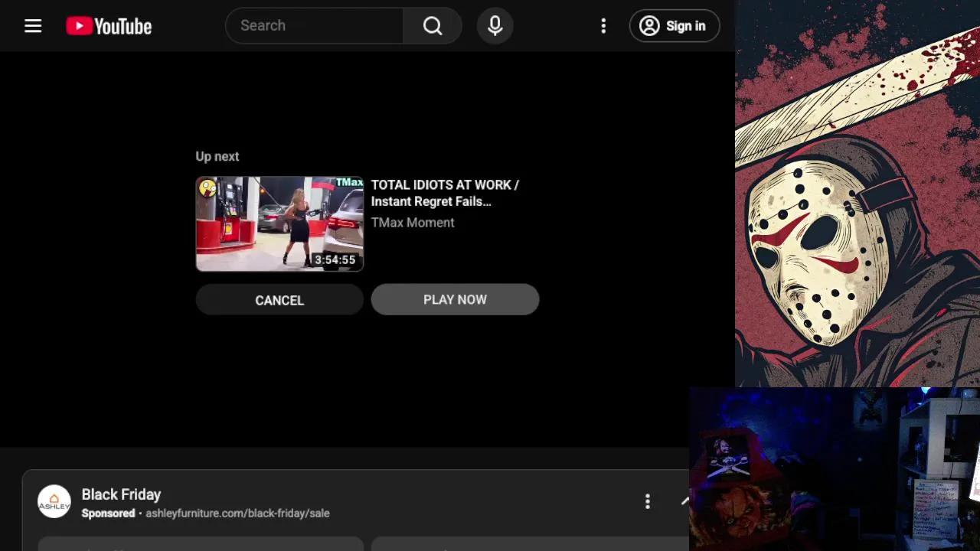Open the header settings three-dot menu
Screen dimensions: 980x551
(603, 26)
